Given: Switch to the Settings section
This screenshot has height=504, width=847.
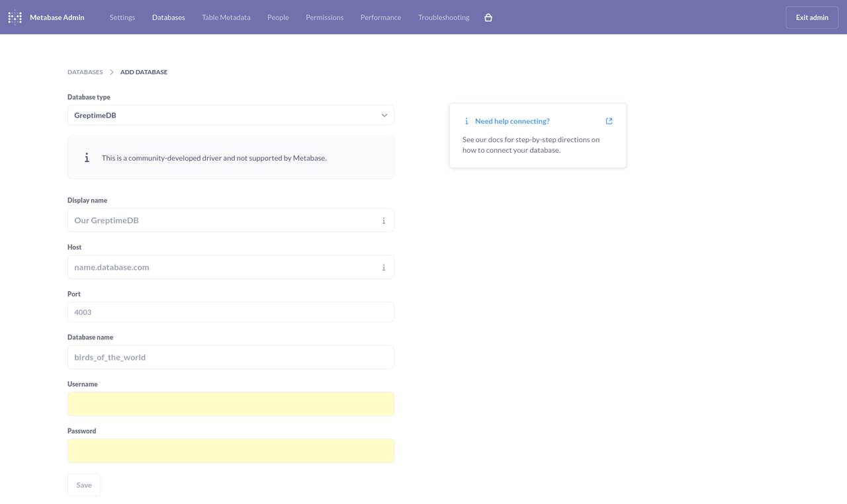Looking at the screenshot, I should click(122, 17).
